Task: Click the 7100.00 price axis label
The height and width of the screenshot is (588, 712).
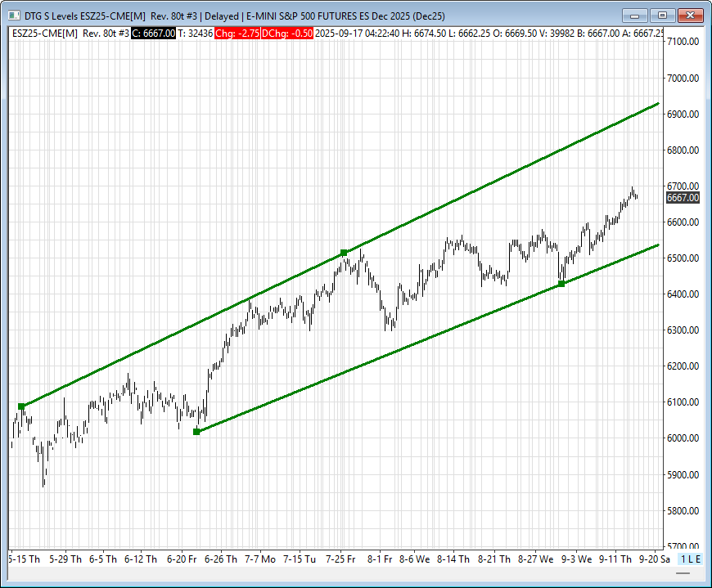Action: coord(683,42)
